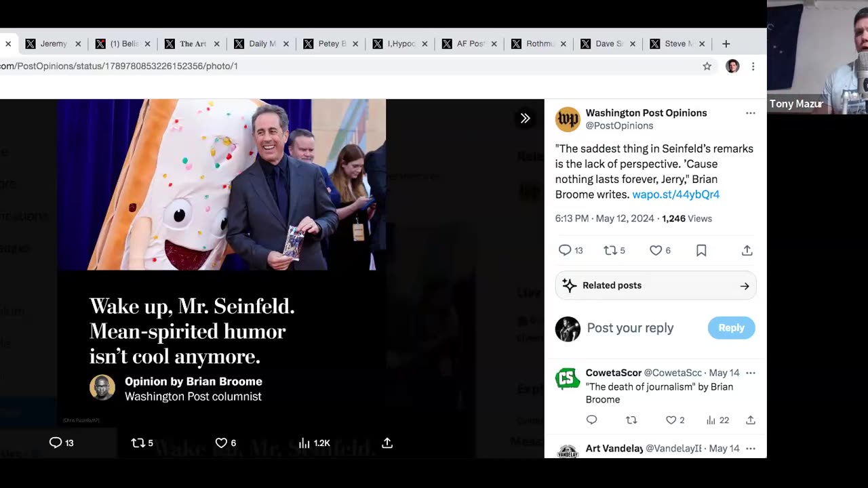Collapse the side panel with double-arrow icon
Screen dimensions: 868x488
(x=525, y=118)
